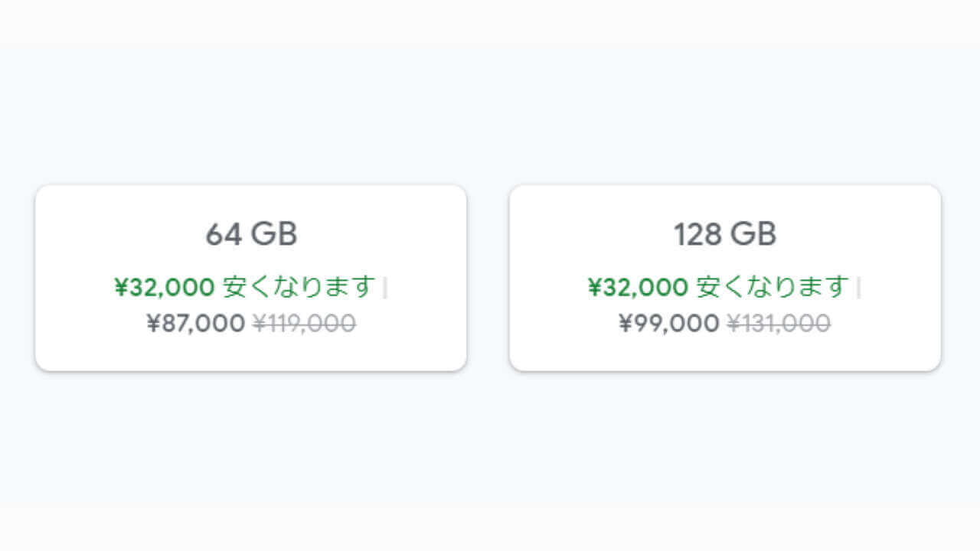Click the gray divider bar in the 128 GB card
Viewport: 980px width, 551px height.
(858, 288)
